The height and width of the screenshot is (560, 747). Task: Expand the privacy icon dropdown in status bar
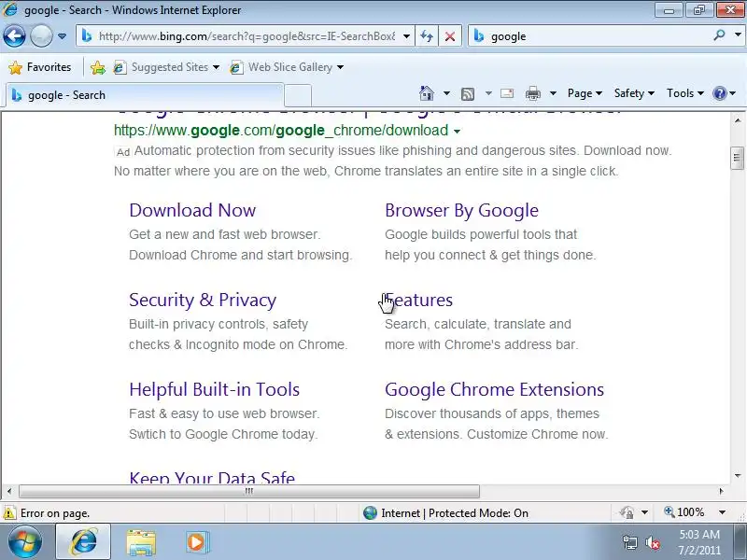point(644,512)
